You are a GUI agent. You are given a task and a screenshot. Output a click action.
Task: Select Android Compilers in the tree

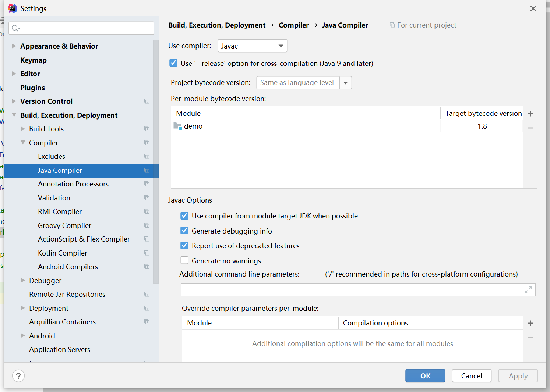coord(68,267)
